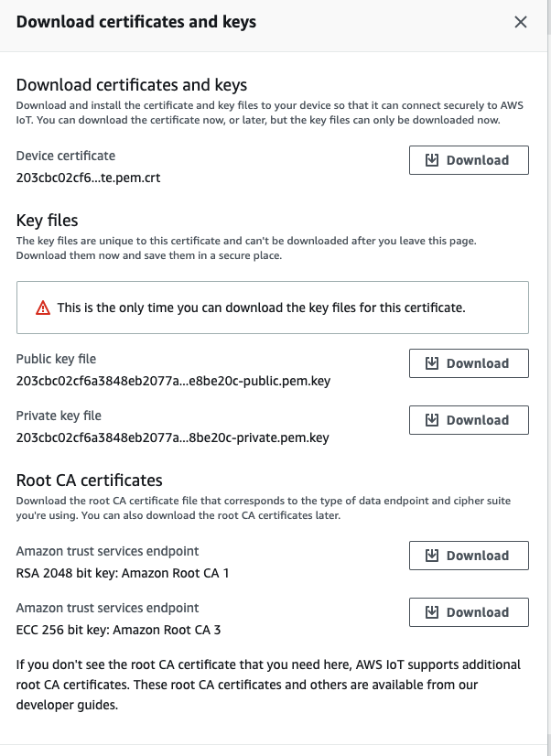Download the device certificate
This screenshot has width=551, height=756.
click(469, 160)
